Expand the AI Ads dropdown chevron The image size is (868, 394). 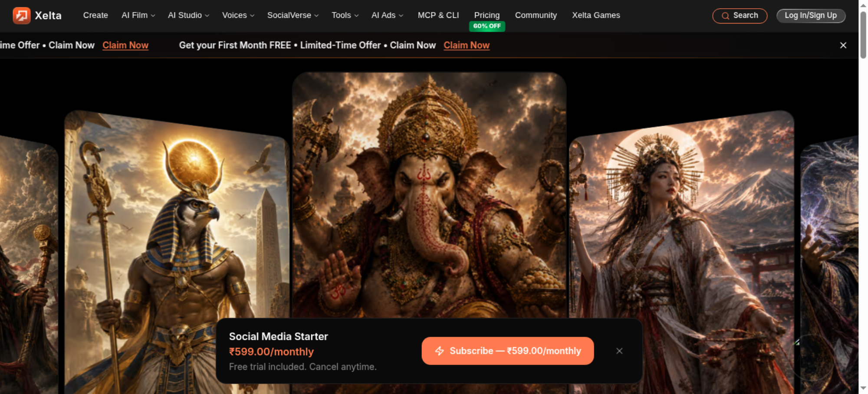pos(401,16)
